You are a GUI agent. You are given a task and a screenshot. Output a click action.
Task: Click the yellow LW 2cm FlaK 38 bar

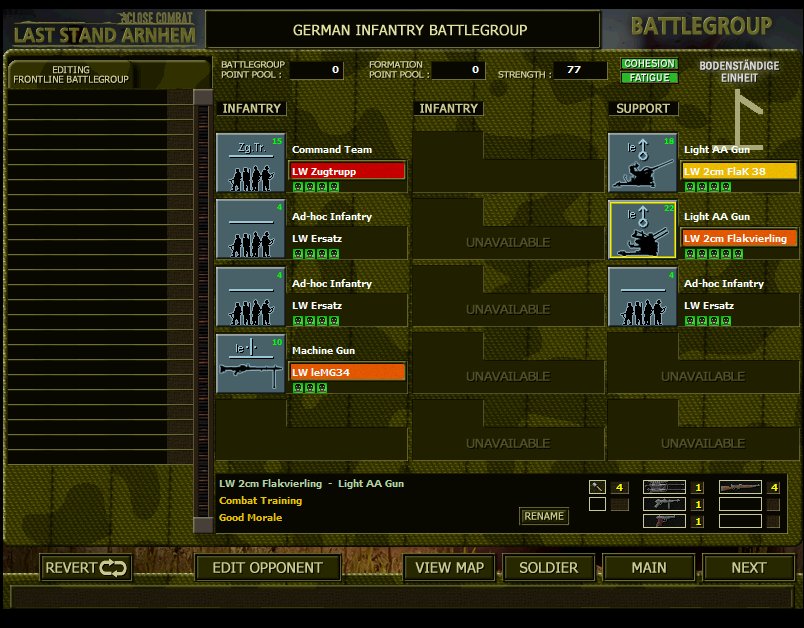tap(739, 171)
